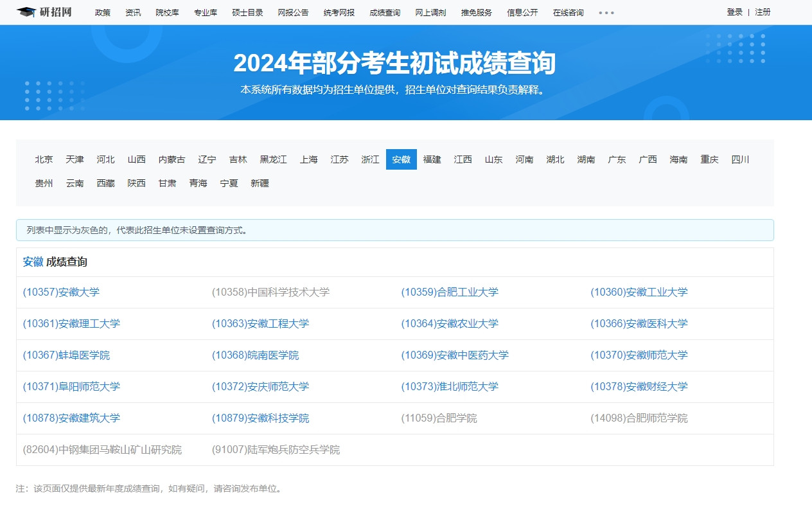The height and width of the screenshot is (509, 812).
Task: Switch to 西藏 region tab
Action: [x=106, y=183]
